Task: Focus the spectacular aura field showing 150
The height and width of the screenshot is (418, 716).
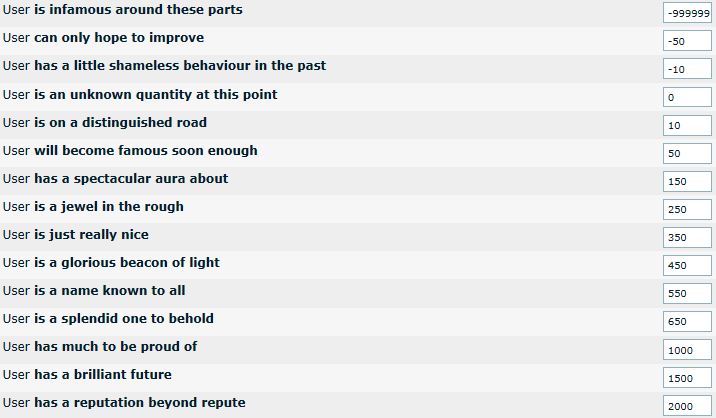Action: [686, 181]
